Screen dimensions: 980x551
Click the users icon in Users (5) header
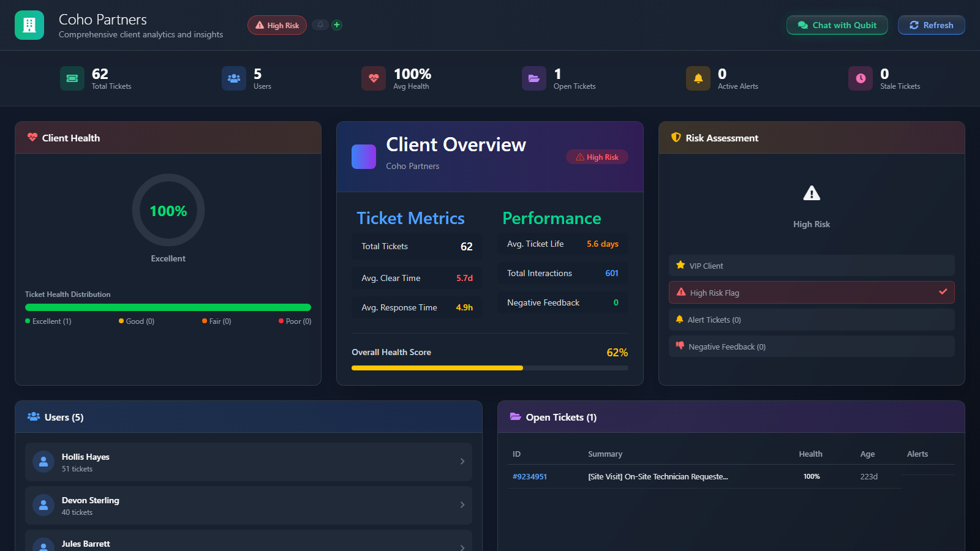(34, 417)
